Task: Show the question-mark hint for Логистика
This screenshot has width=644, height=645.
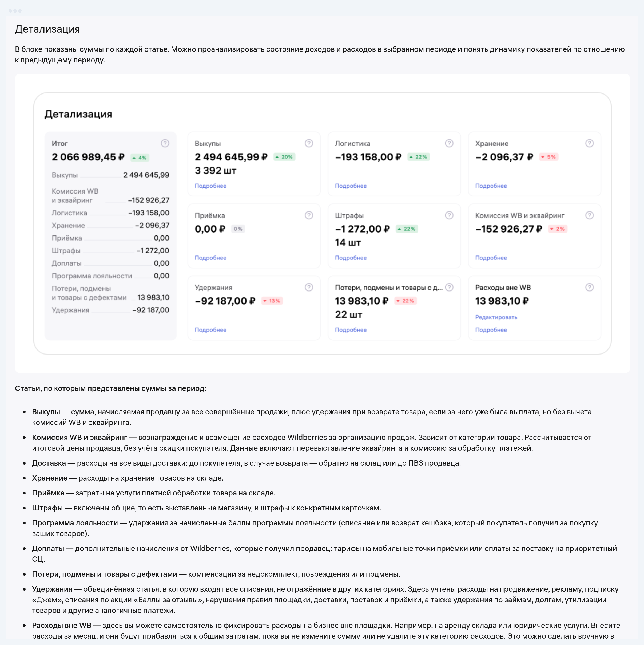Action: tap(449, 143)
